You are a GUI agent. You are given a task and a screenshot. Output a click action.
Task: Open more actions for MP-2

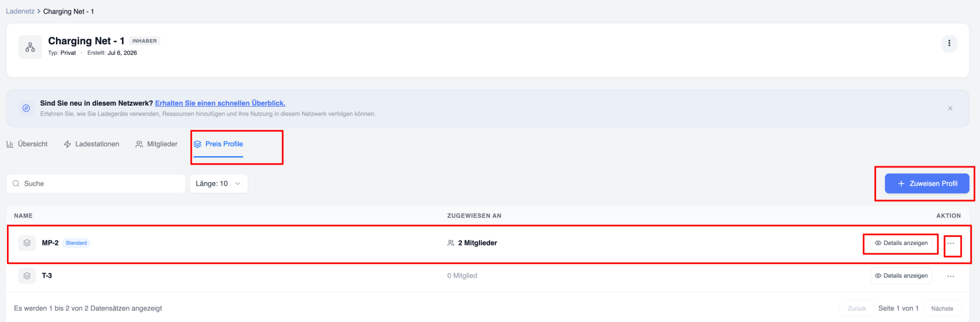951,243
